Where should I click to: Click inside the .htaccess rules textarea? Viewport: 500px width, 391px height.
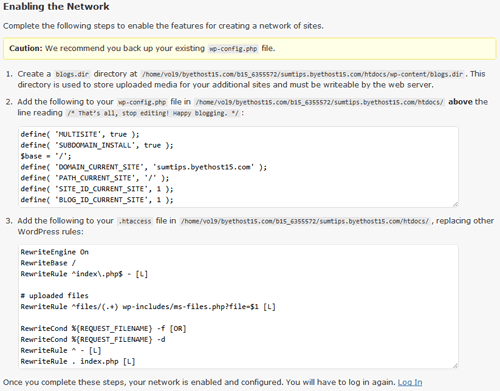point(238,307)
